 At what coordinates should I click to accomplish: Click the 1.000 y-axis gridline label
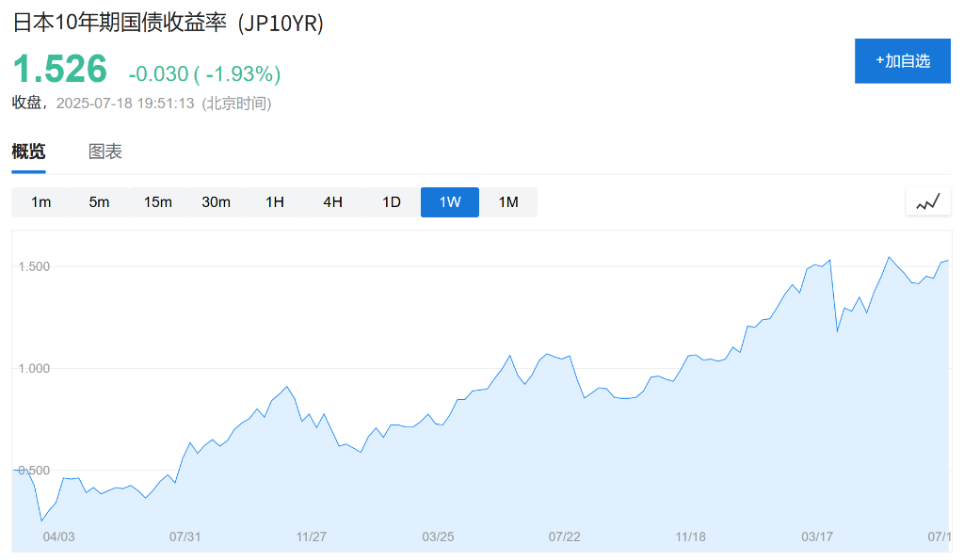34,368
